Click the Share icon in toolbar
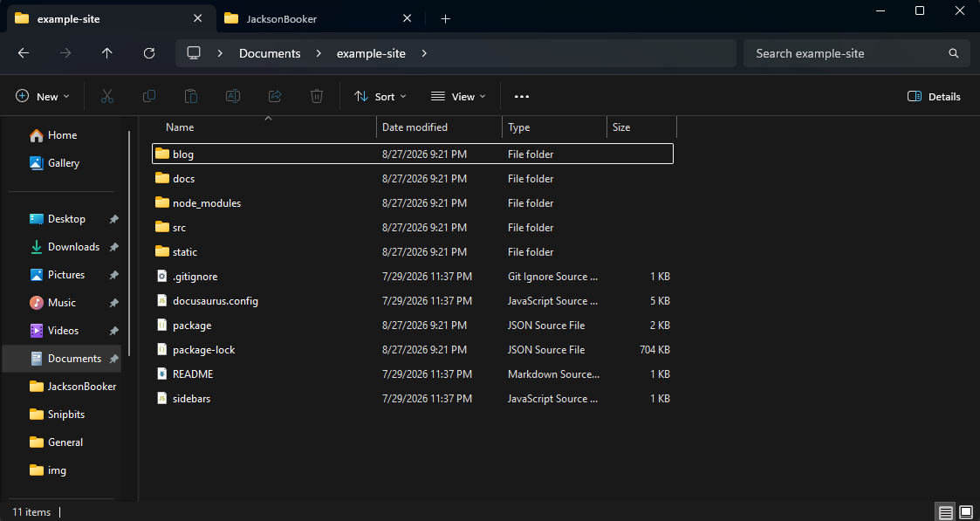 point(274,96)
